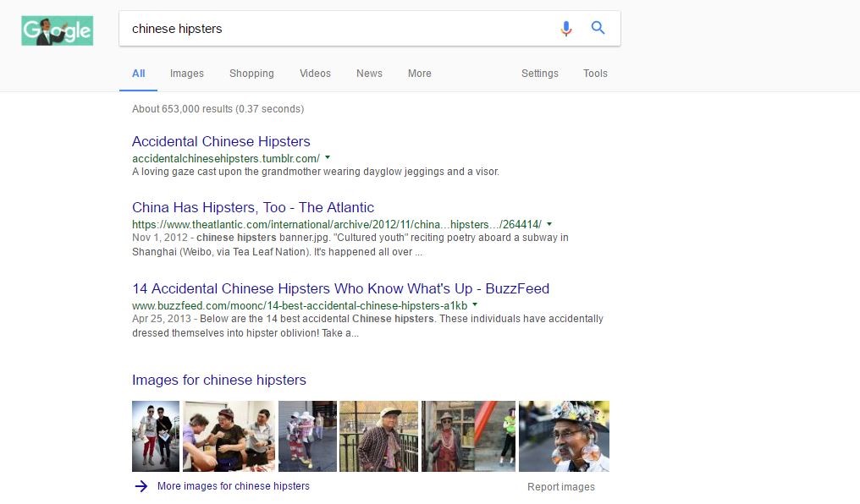The image size is (860, 504).
Task: Open the Videos tab
Action: (315, 74)
